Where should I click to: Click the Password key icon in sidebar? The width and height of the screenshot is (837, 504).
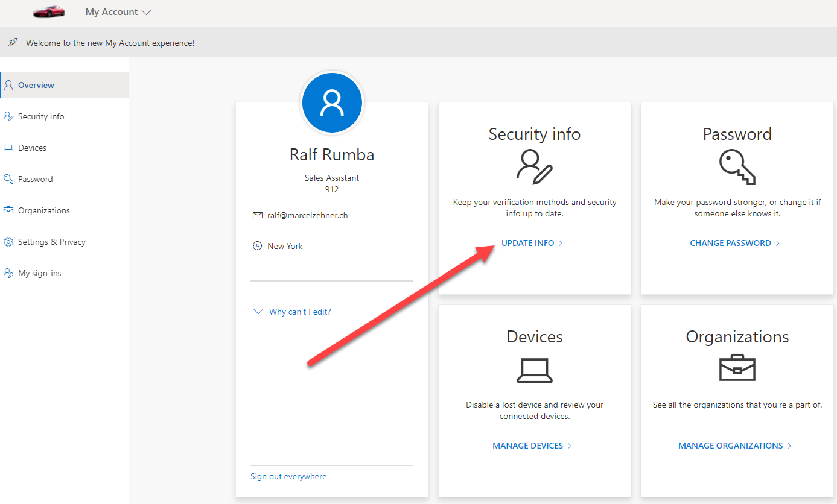8,179
